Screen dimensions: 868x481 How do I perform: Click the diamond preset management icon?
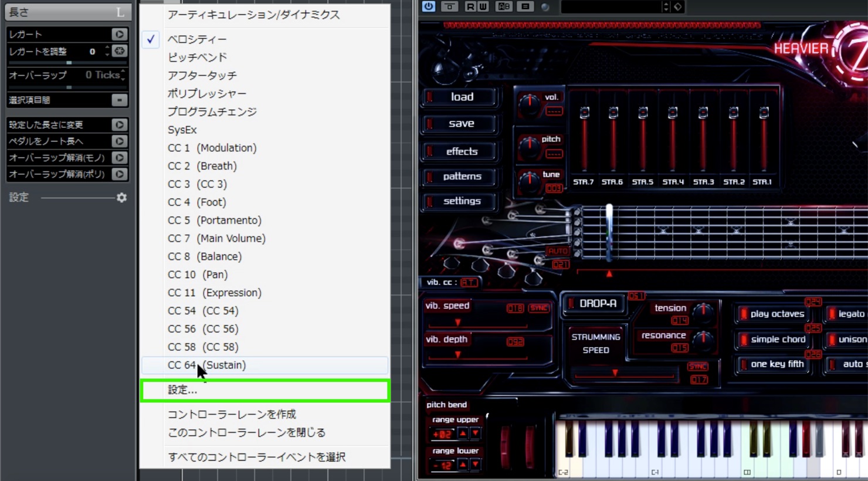click(x=678, y=6)
